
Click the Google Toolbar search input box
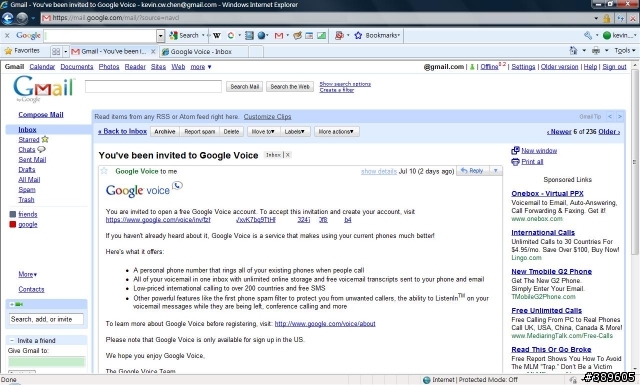click(x=100, y=36)
